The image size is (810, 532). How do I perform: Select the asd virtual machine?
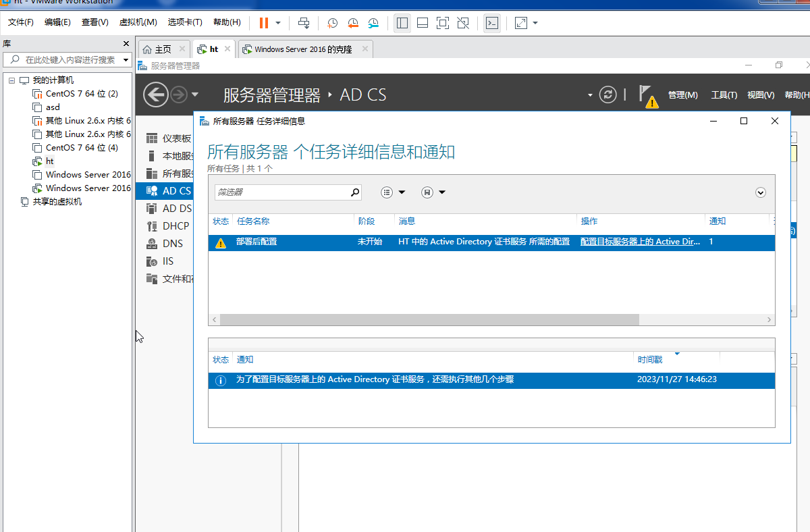pos(53,107)
